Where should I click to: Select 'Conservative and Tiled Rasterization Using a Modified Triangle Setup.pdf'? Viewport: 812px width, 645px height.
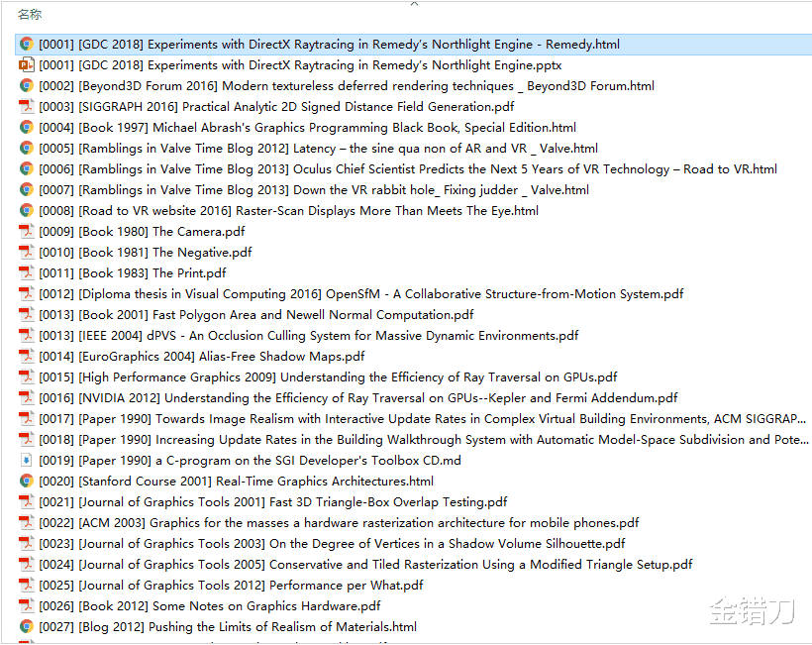tap(365, 564)
